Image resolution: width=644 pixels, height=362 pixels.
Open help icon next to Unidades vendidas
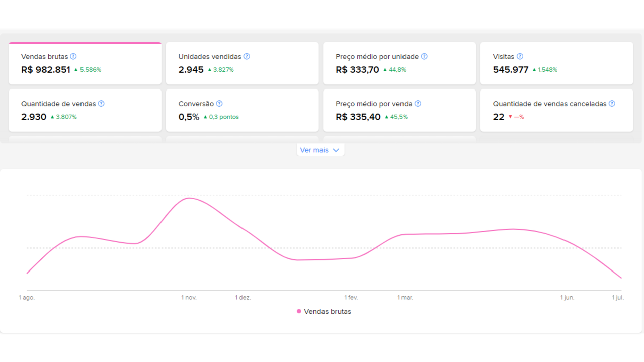click(x=247, y=57)
